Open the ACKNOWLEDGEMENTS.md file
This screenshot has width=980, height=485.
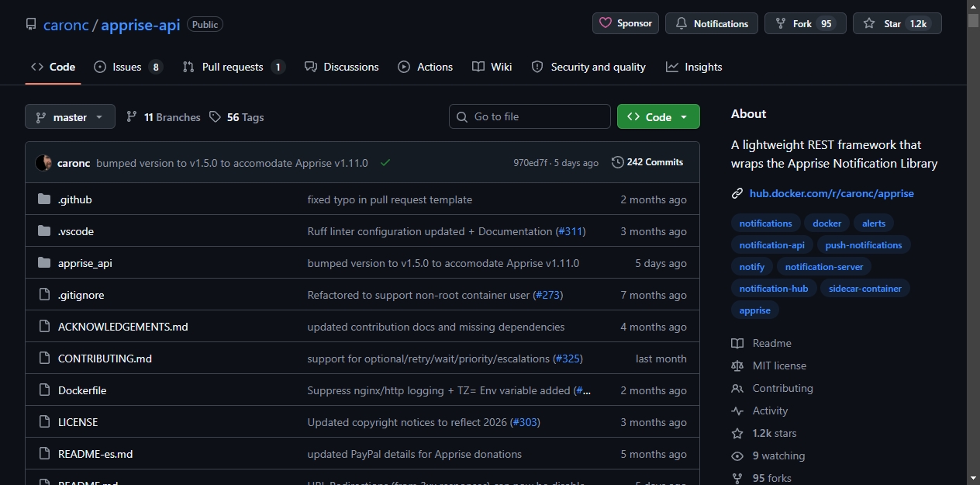(123, 327)
